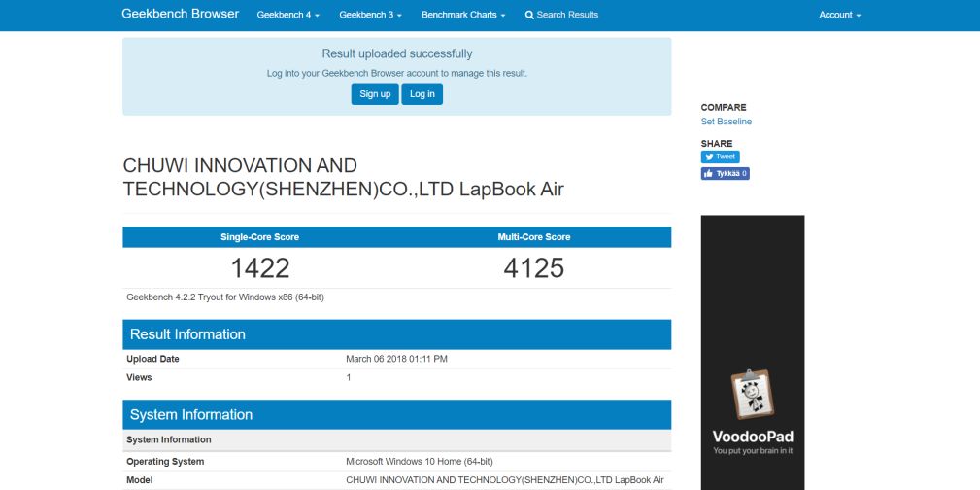
Task: Open the Account dropdown menu
Action: pos(840,15)
